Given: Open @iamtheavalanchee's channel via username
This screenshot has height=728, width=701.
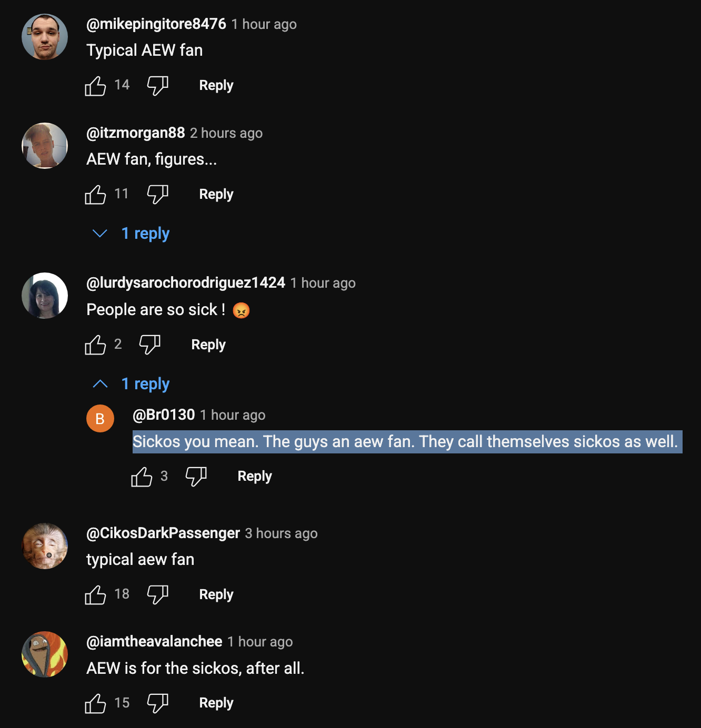Looking at the screenshot, I should 154,642.
